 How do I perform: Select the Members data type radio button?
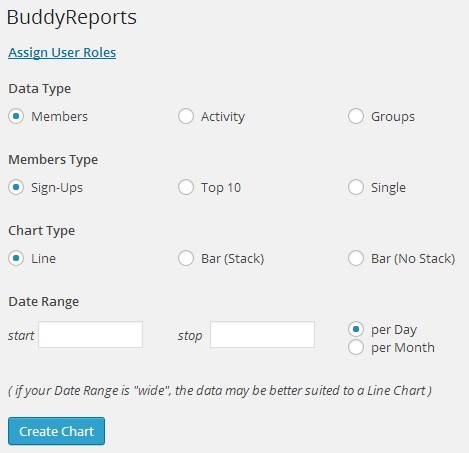pos(16,116)
